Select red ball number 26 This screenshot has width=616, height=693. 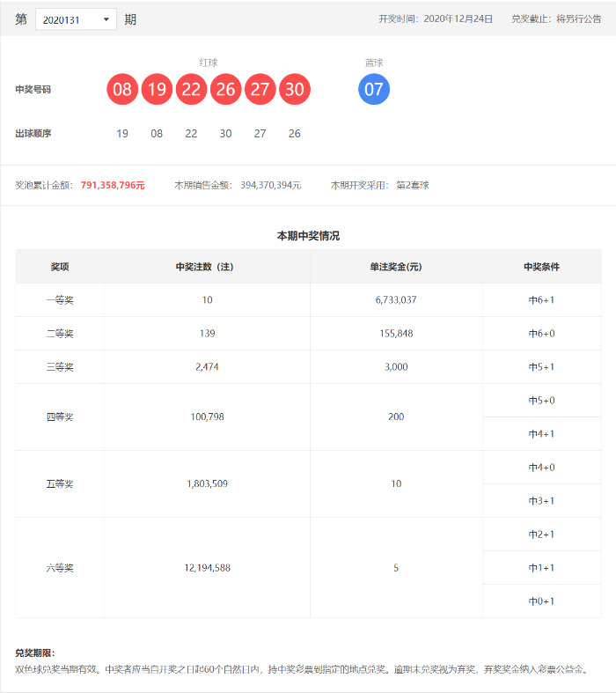coord(225,90)
